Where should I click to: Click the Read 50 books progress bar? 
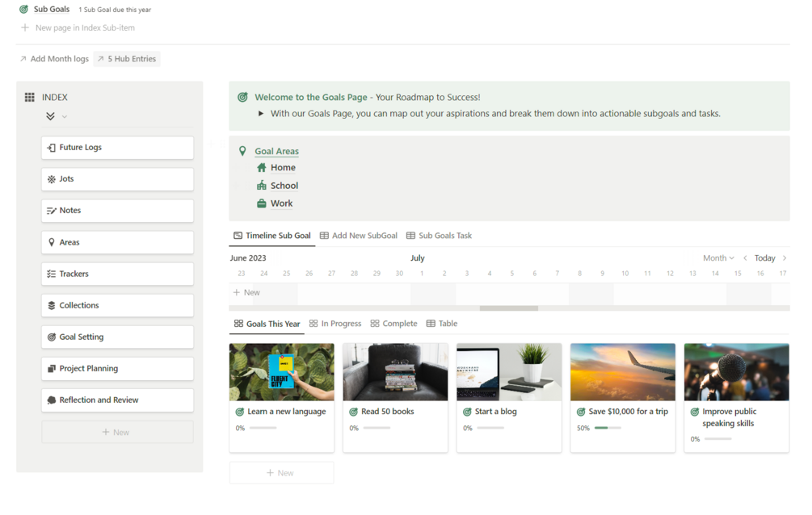(377, 428)
